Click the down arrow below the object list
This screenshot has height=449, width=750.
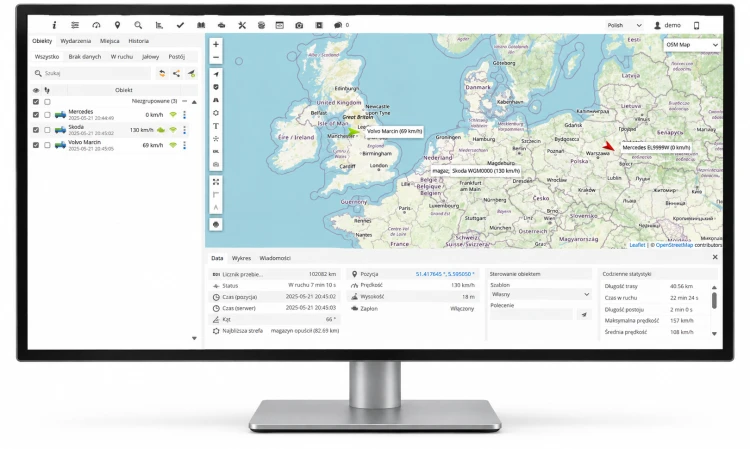pyautogui.click(x=194, y=338)
